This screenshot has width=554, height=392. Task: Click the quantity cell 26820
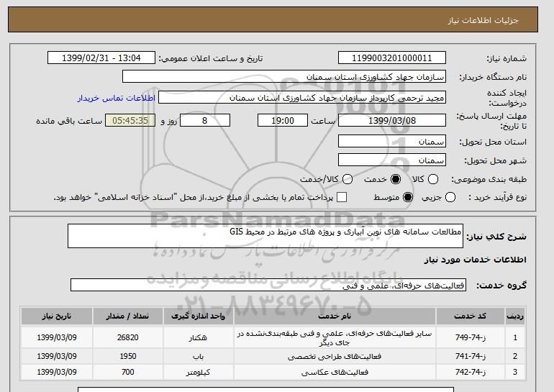coord(127,337)
